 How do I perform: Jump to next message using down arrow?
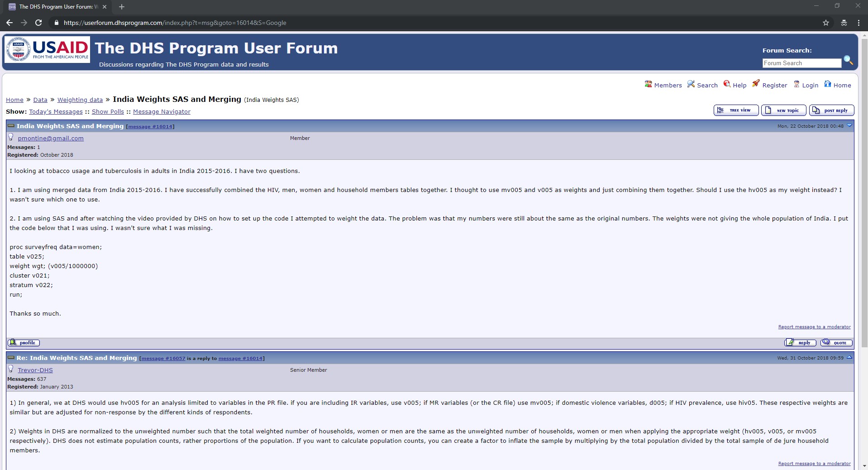tap(849, 125)
